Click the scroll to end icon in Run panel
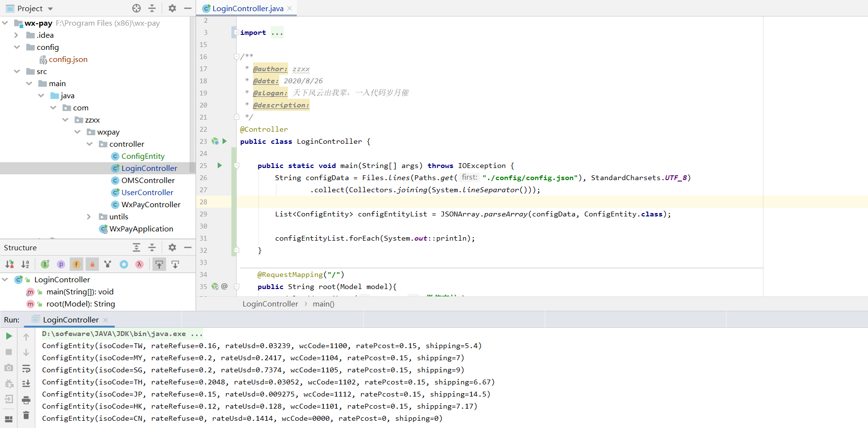 click(26, 383)
